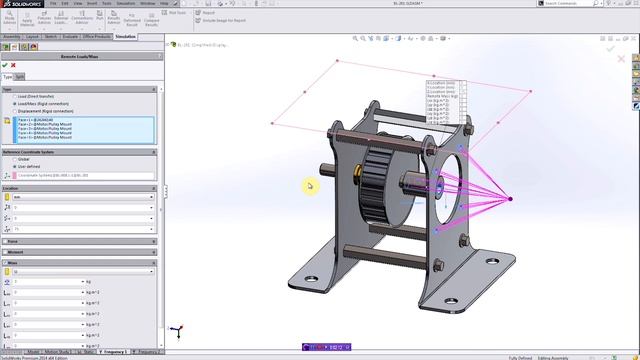
Task: Open the Results Advisor tool
Action: [114, 19]
